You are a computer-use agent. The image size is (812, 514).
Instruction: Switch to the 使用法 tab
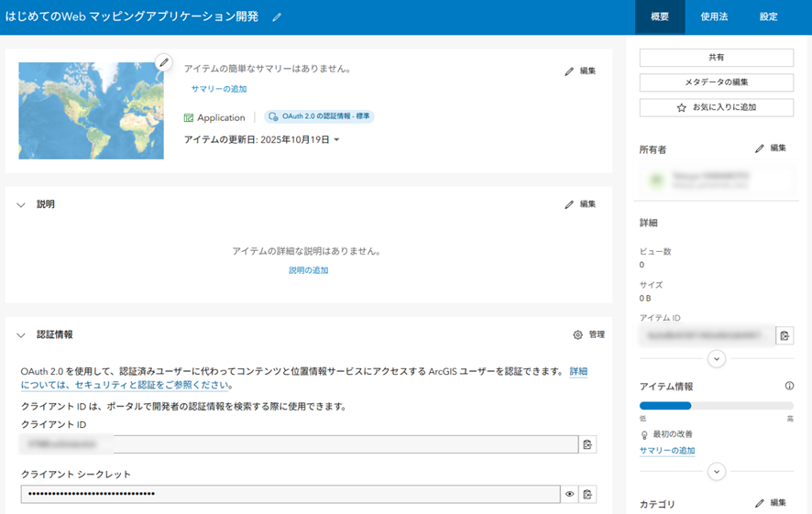pos(714,17)
